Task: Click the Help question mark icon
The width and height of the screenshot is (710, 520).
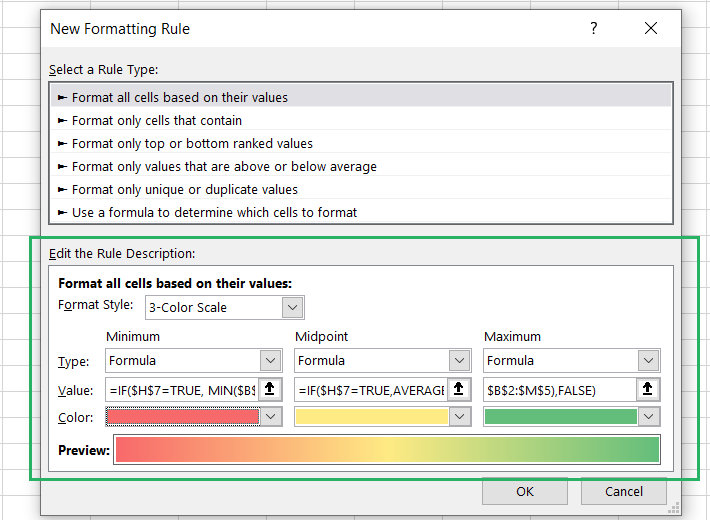Action: pyautogui.click(x=594, y=29)
